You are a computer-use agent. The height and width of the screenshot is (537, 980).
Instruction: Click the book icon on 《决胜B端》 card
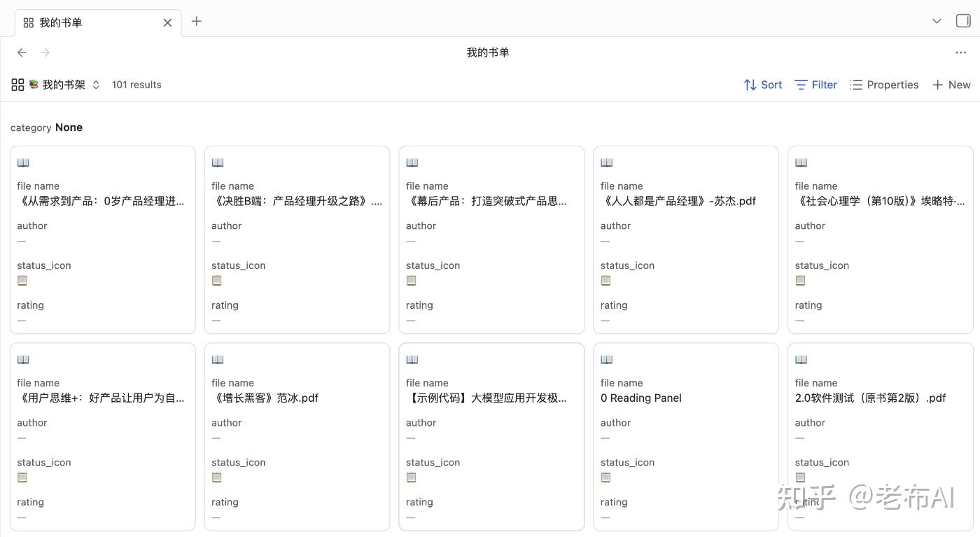pyautogui.click(x=218, y=162)
